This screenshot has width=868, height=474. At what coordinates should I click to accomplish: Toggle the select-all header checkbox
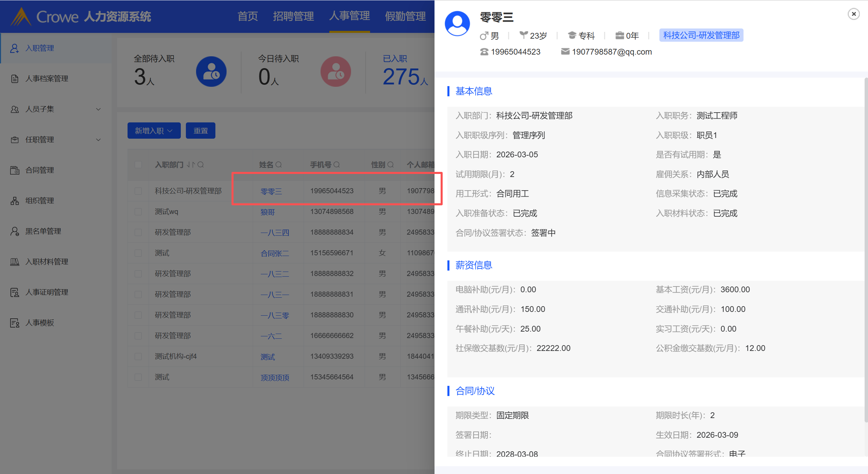point(138,165)
